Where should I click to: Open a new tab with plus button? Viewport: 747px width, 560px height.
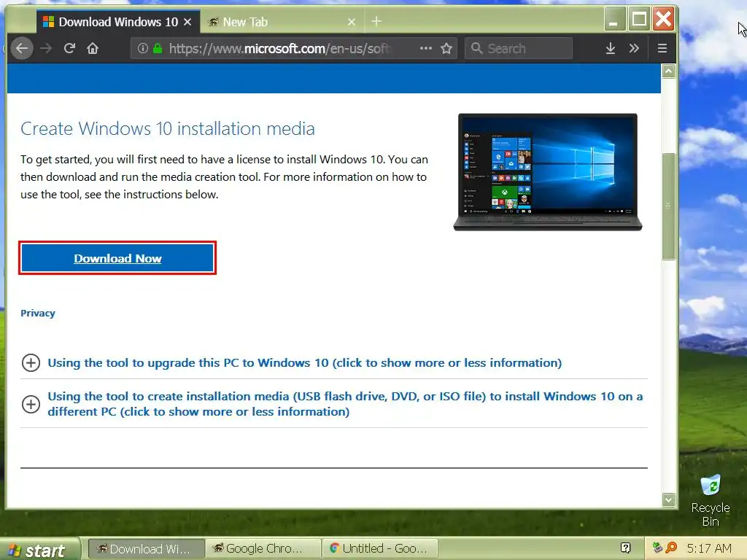click(x=376, y=21)
